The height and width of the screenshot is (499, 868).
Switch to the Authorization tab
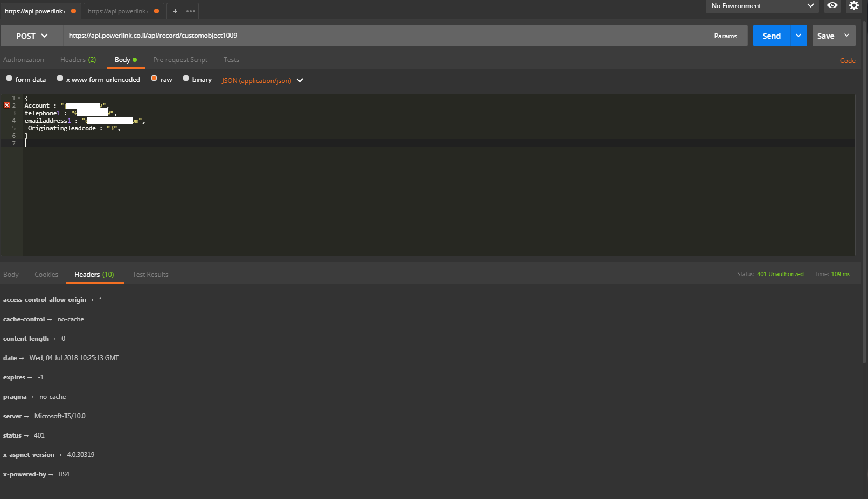click(x=24, y=60)
